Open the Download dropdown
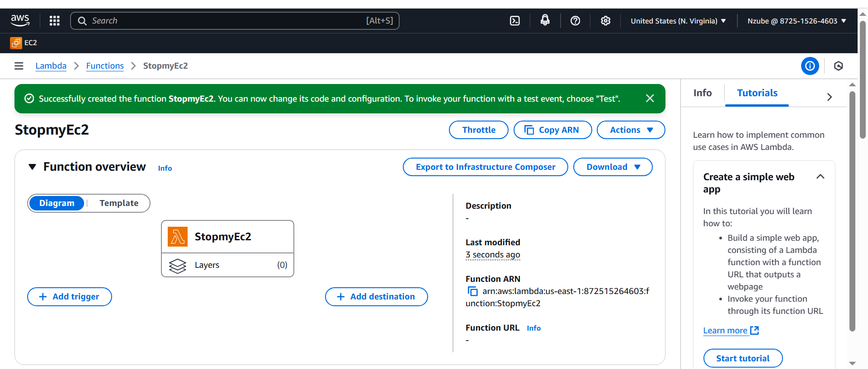The height and width of the screenshot is (369, 868). click(x=613, y=167)
